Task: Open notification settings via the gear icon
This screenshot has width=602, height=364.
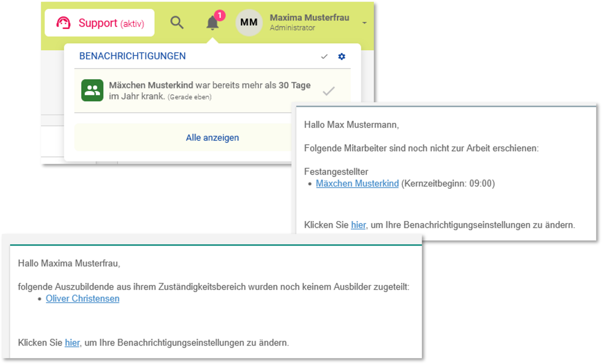Action: [x=341, y=57]
